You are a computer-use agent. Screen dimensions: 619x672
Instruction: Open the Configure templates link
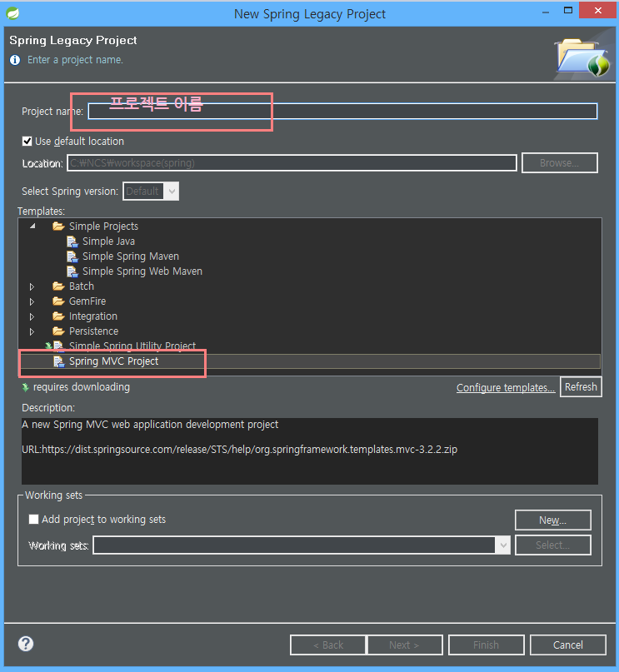506,388
